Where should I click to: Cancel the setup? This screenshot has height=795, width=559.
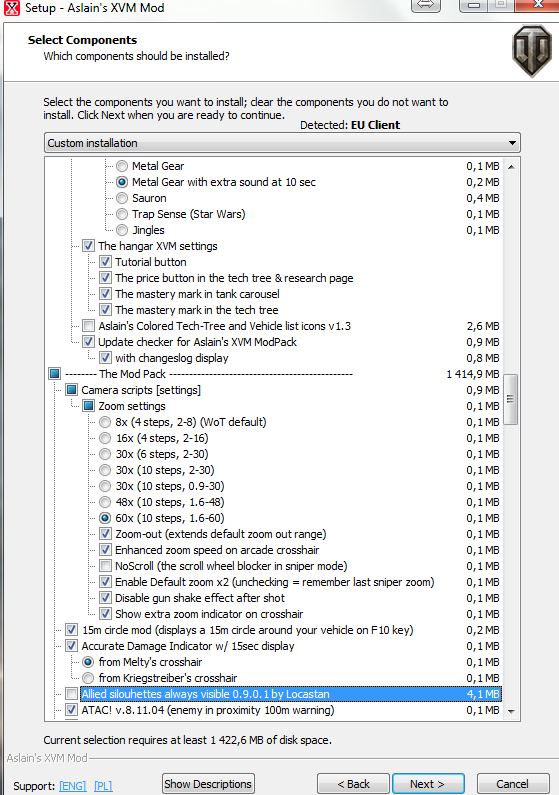(x=513, y=784)
